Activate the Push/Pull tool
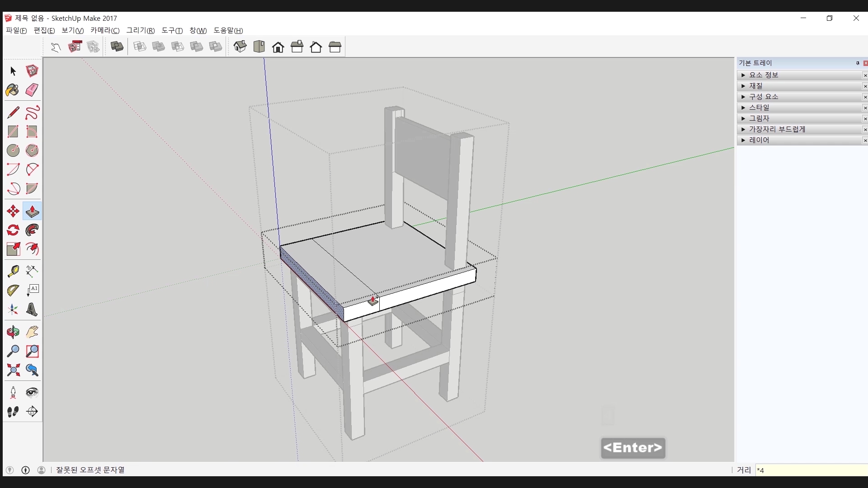 (x=32, y=211)
